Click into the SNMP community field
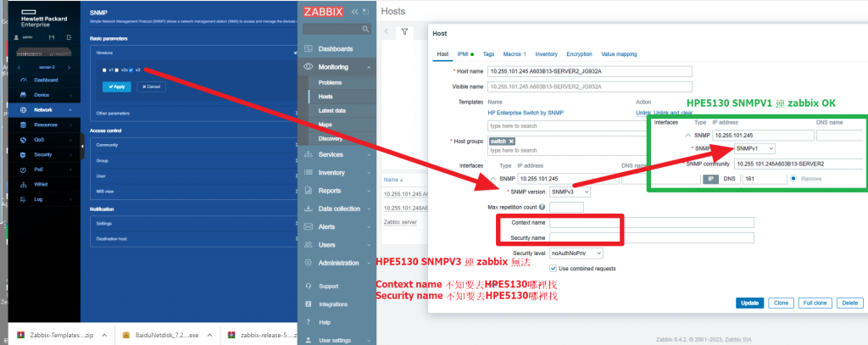The width and height of the screenshot is (868, 345). tap(798, 164)
